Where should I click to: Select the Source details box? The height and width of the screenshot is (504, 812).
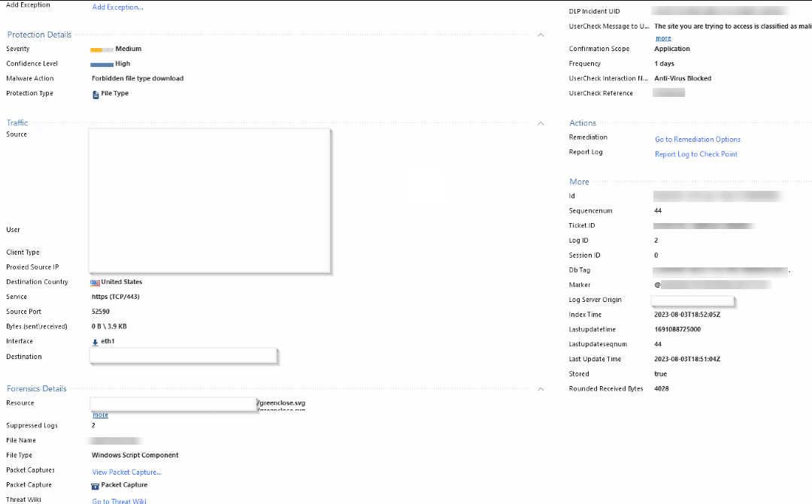(x=210, y=199)
